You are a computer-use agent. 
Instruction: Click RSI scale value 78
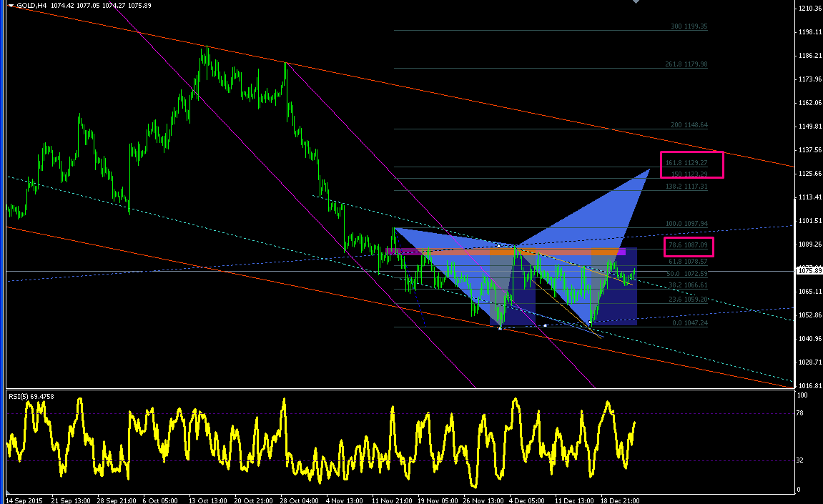(x=800, y=413)
